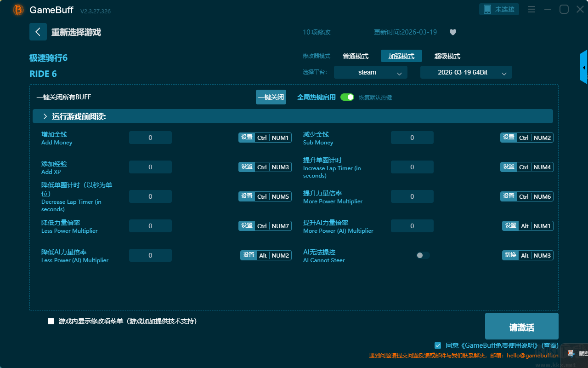Click the Sub Money value field
Screen dimensions: 588x368
[x=412, y=138]
